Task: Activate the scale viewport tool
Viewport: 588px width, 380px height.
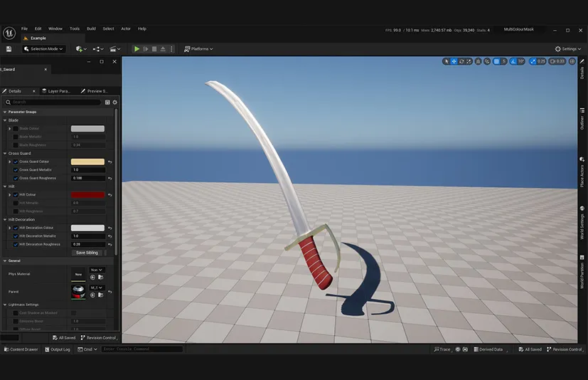Action: click(469, 61)
